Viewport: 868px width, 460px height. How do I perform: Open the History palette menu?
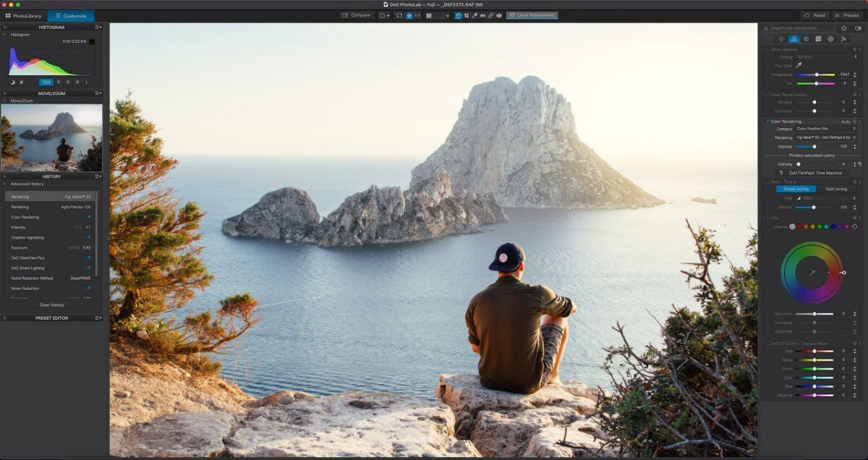click(x=98, y=176)
